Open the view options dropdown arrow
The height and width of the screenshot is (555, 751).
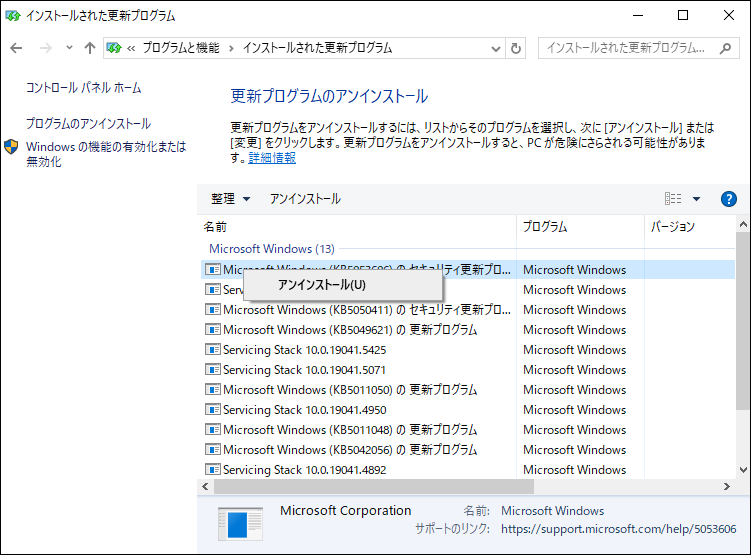[696, 199]
